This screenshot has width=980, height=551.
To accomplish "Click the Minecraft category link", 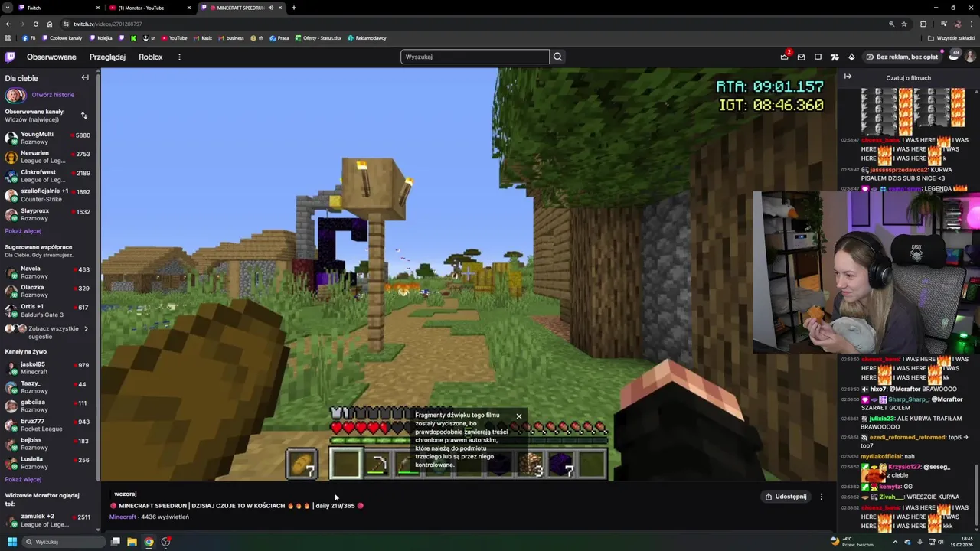I will (x=122, y=517).
